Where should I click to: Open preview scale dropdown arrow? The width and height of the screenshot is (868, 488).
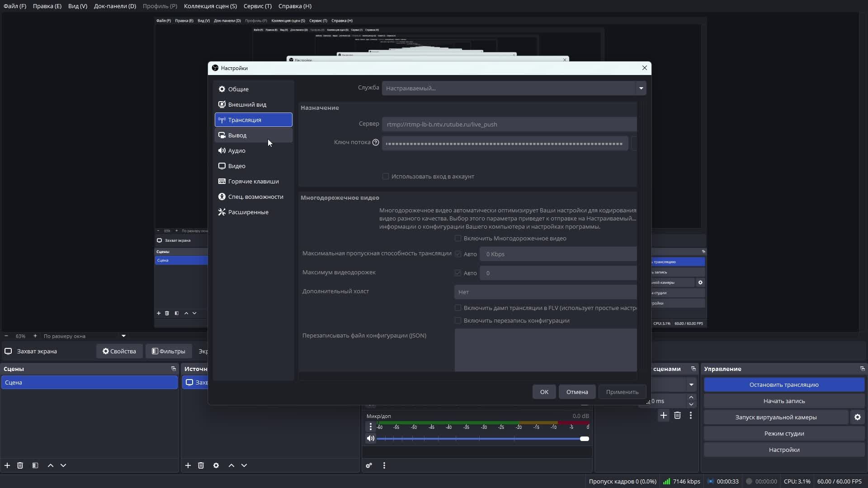(x=123, y=336)
